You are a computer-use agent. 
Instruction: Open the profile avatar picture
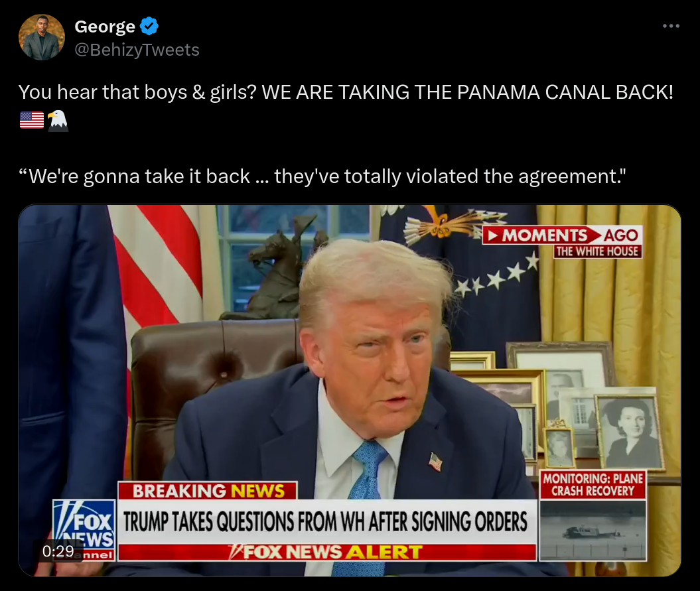pyautogui.click(x=42, y=37)
